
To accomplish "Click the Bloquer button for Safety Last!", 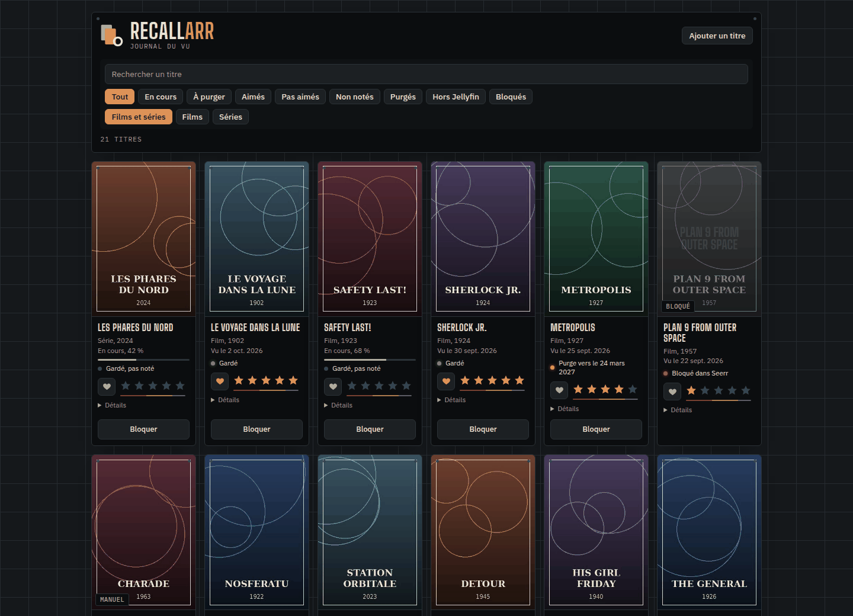I will [370, 429].
